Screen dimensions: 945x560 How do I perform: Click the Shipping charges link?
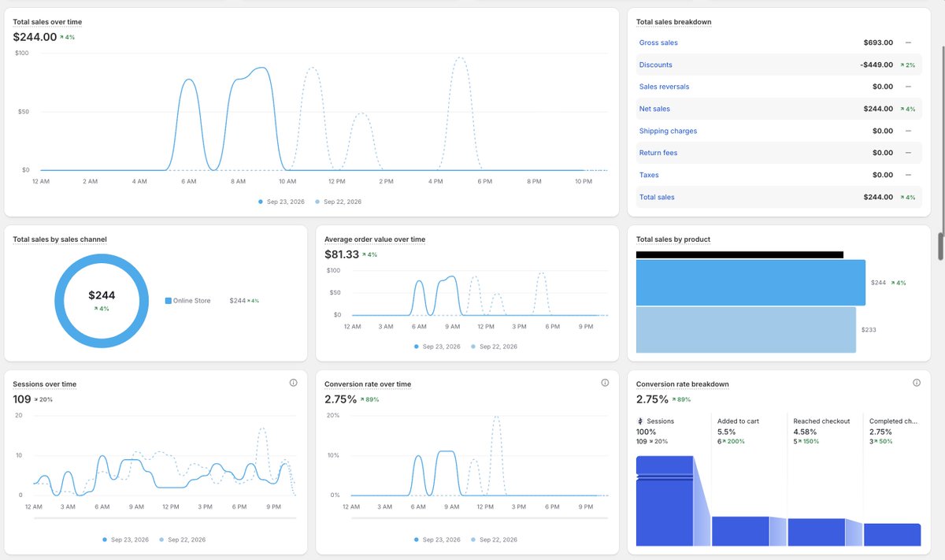(669, 131)
